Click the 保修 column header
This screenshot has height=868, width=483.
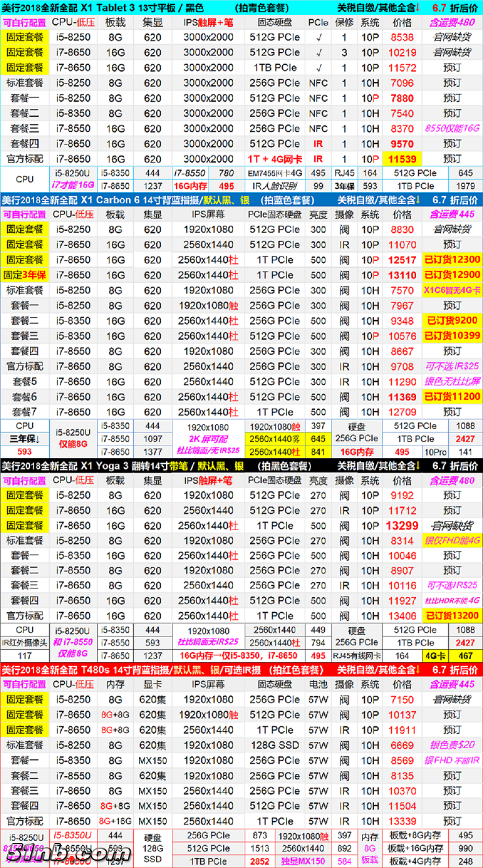(x=344, y=22)
